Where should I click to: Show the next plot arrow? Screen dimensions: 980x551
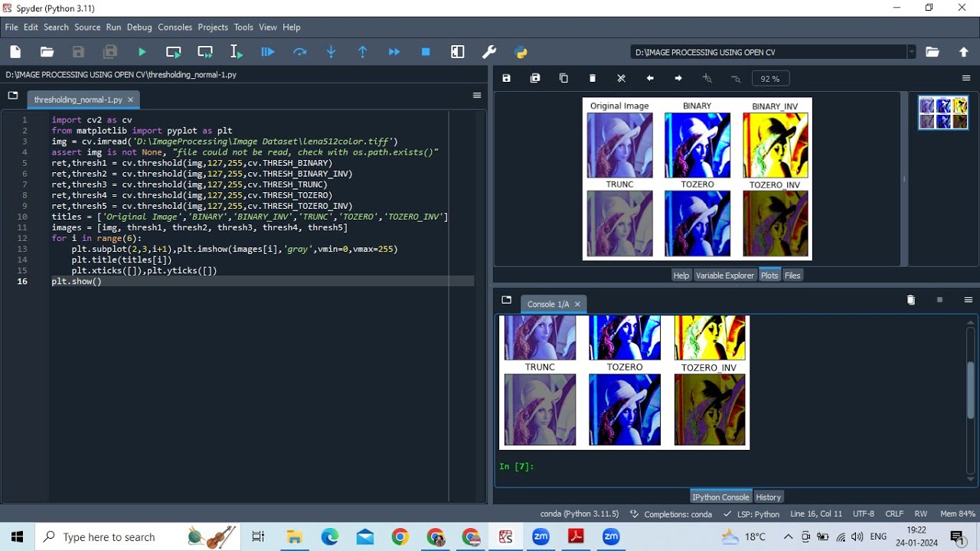tap(678, 78)
